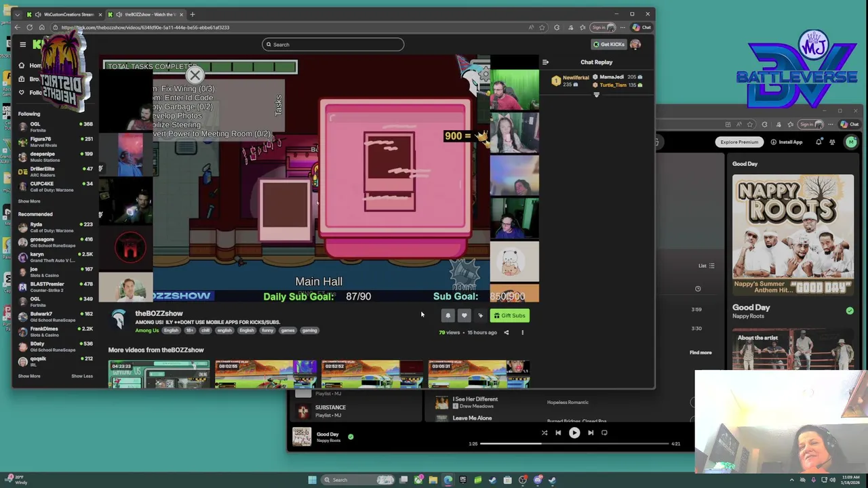The image size is (868, 488).
Task: Toggle repeat in Spotify player
Action: coord(604,433)
